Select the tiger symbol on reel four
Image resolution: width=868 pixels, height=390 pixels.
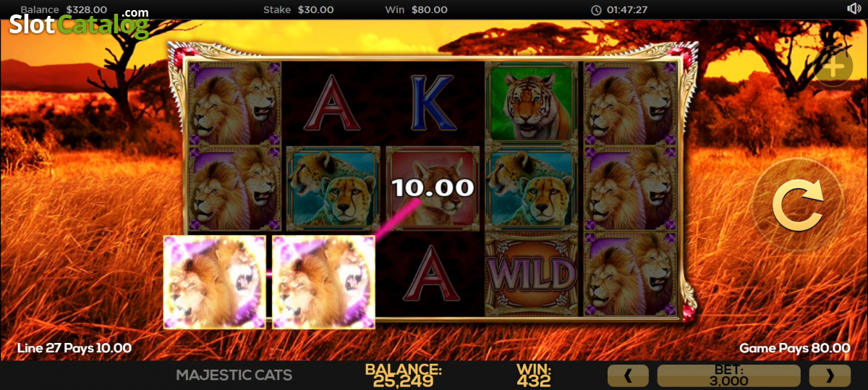click(532, 102)
